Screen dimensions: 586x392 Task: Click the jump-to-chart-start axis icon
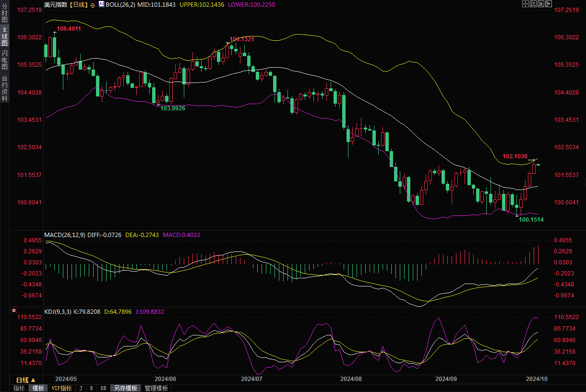coord(533,4)
